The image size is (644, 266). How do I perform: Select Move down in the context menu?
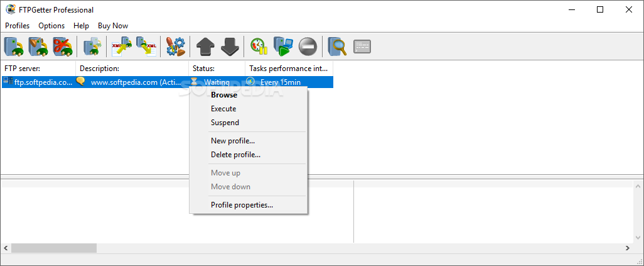tap(248, 187)
